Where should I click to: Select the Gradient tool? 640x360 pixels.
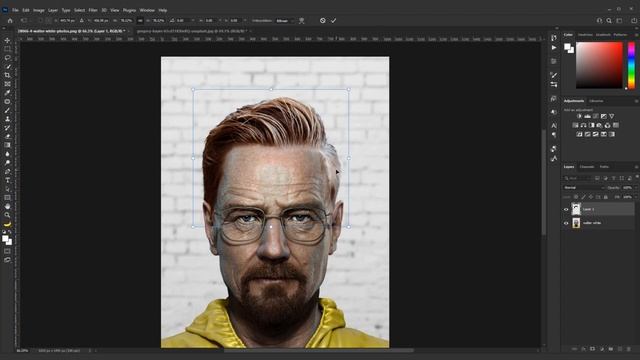pos(7,145)
